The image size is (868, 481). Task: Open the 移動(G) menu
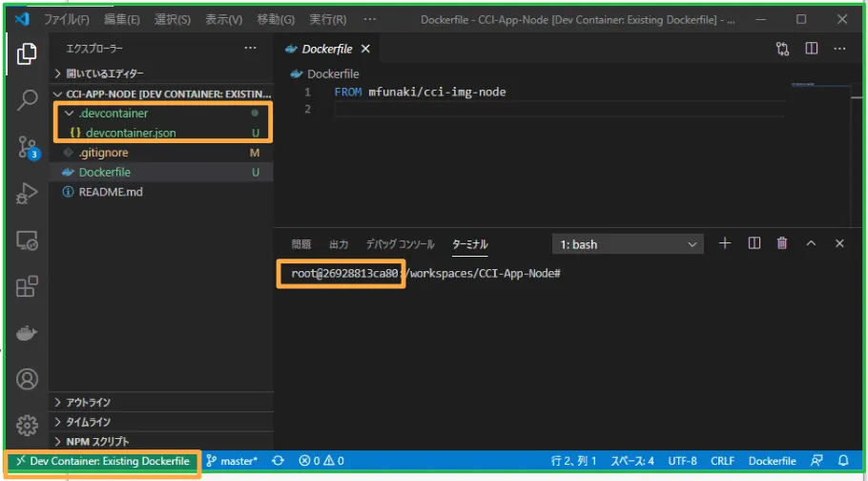(x=276, y=19)
